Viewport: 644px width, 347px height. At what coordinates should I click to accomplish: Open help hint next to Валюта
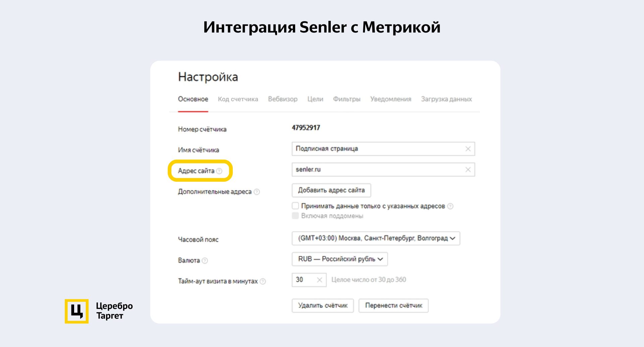(205, 261)
